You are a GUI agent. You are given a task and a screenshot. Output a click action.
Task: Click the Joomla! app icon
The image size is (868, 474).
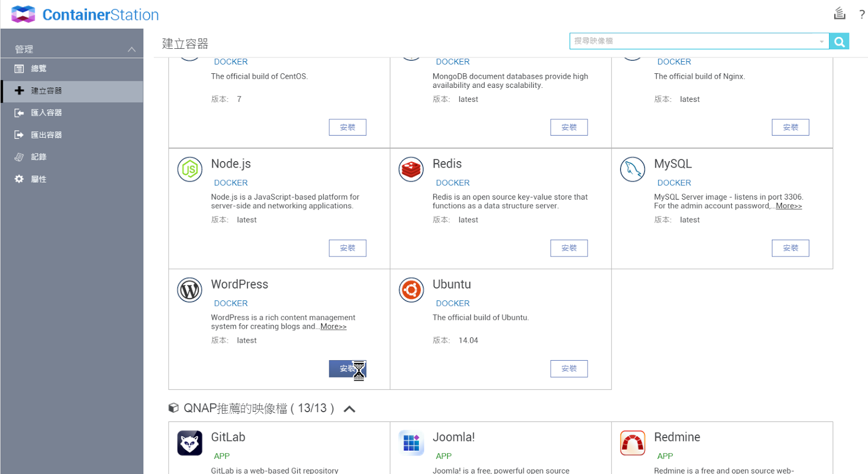(x=411, y=443)
